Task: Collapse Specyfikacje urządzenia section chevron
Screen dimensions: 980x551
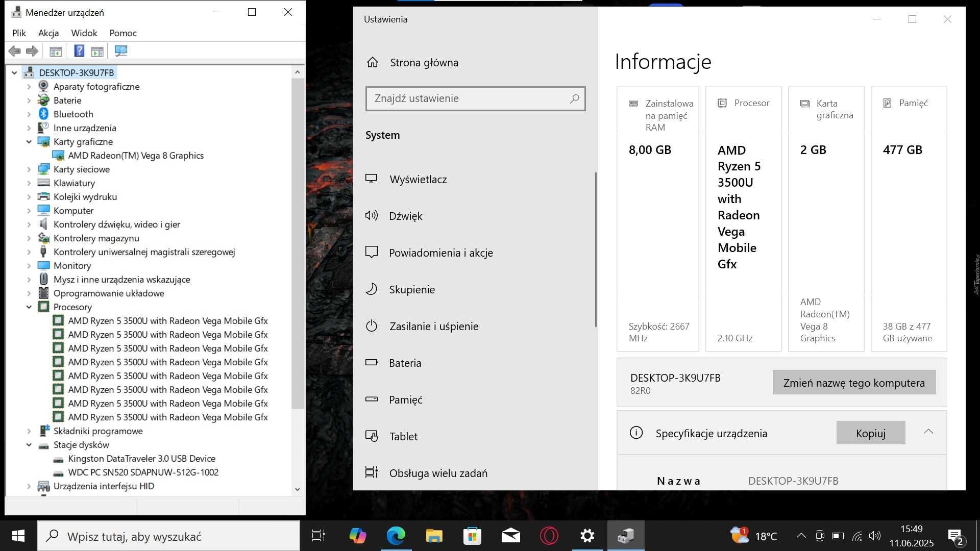Action: click(x=928, y=432)
